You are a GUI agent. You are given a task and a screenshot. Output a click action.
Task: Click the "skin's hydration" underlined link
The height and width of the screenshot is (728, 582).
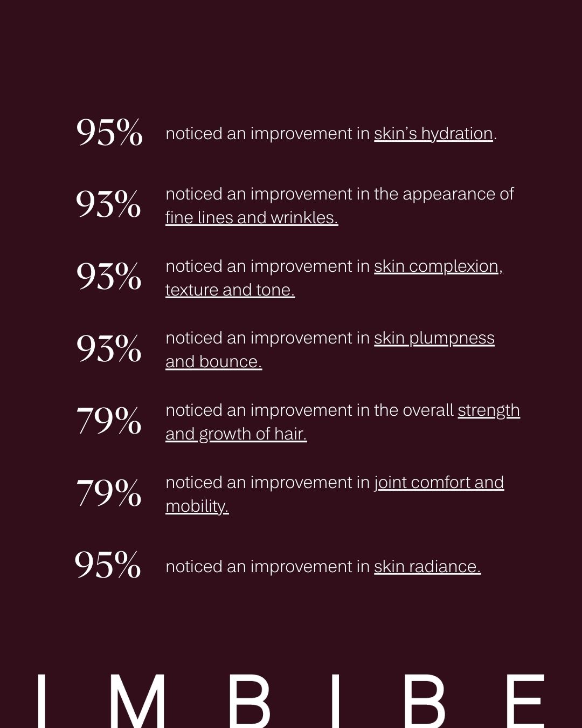click(433, 133)
